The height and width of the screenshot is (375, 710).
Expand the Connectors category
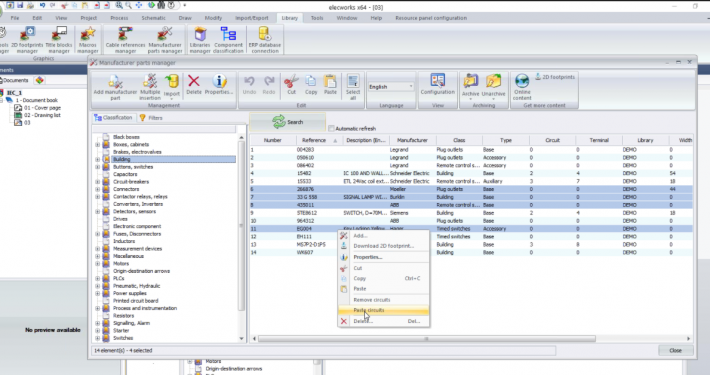pyautogui.click(x=97, y=189)
